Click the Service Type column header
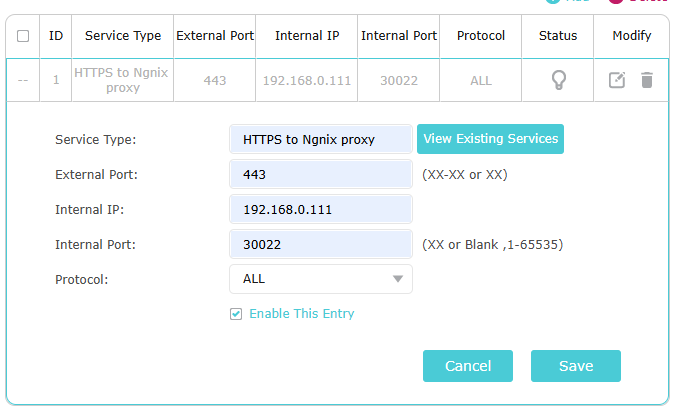 (123, 36)
